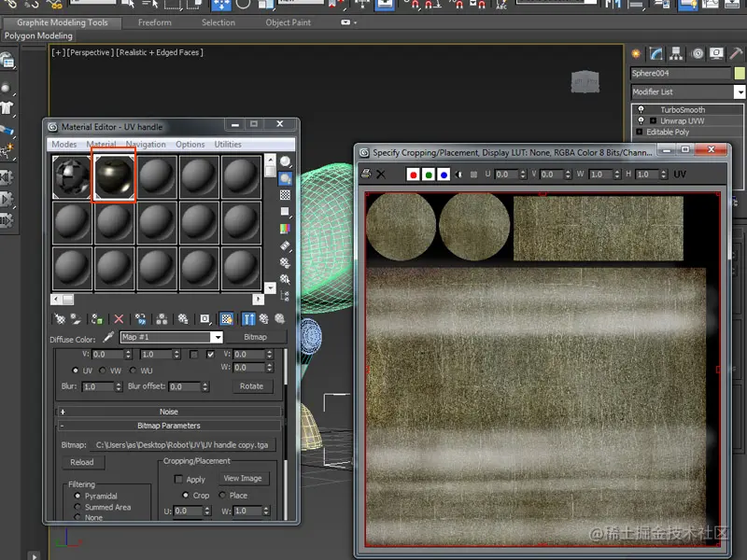Click the View Image button
This screenshot has height=560, width=747.
pos(243,478)
